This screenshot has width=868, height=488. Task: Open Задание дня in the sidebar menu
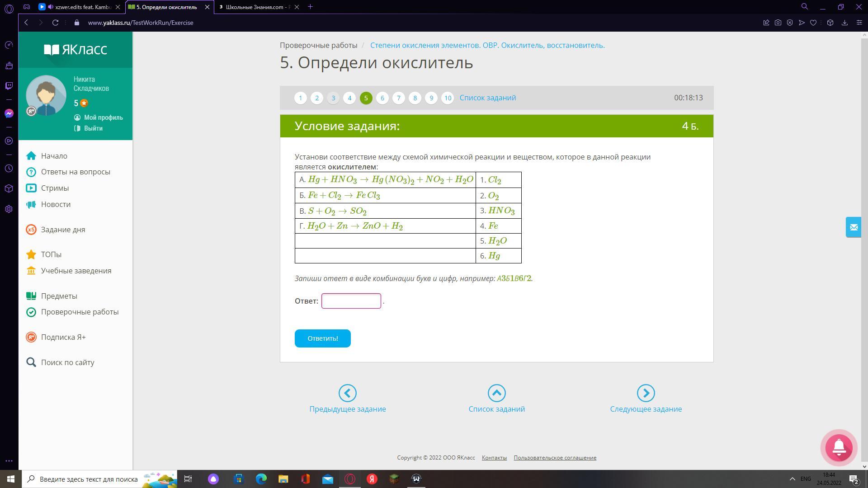tap(63, 230)
